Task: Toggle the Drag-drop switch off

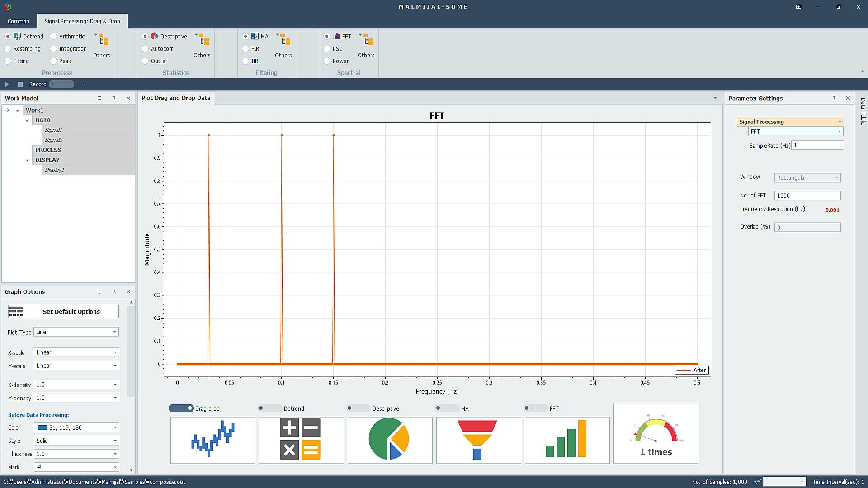Action: point(181,408)
